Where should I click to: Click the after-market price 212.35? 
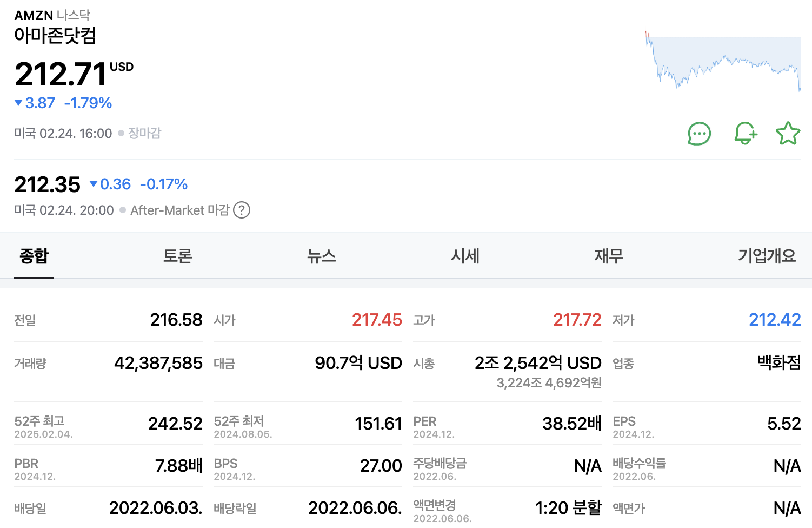pos(48,184)
